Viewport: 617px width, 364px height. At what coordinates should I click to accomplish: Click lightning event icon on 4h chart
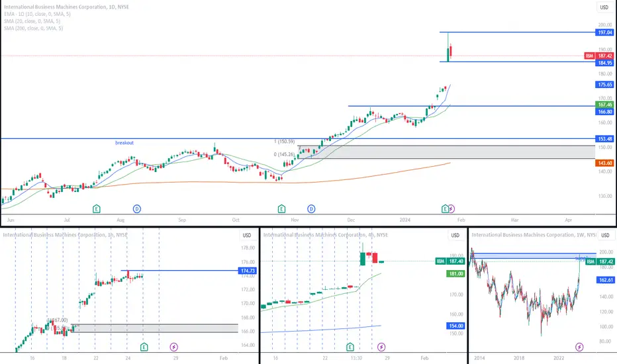[381, 347]
